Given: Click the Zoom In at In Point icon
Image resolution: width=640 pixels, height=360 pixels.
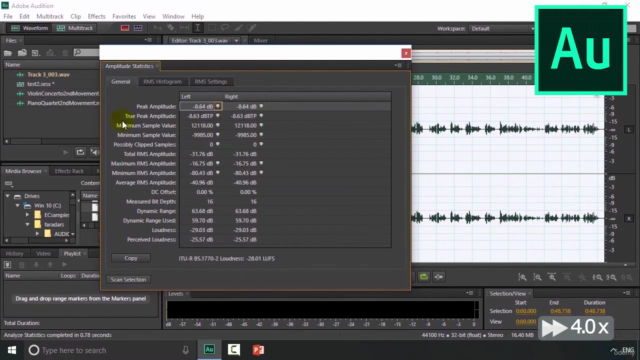Looking at the screenshot, I should tap(597, 277).
